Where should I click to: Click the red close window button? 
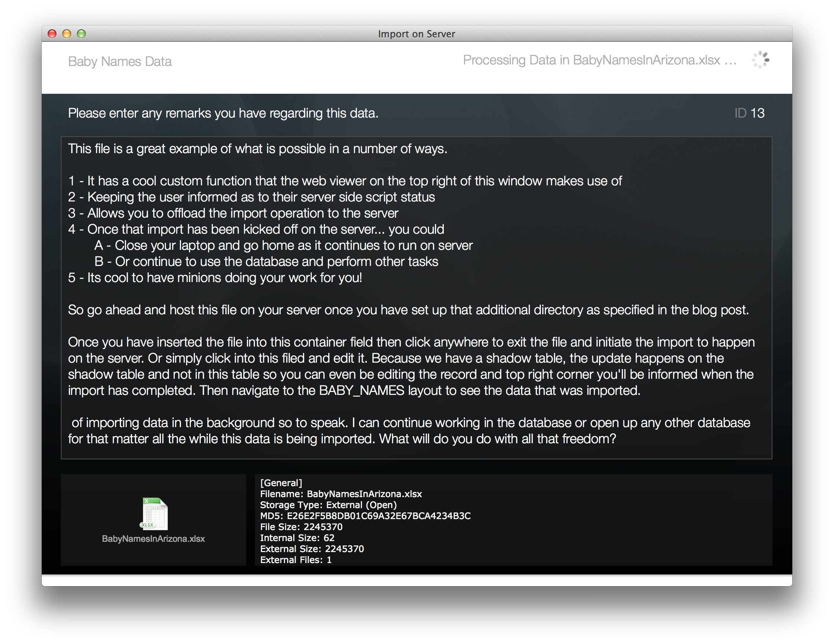point(52,34)
